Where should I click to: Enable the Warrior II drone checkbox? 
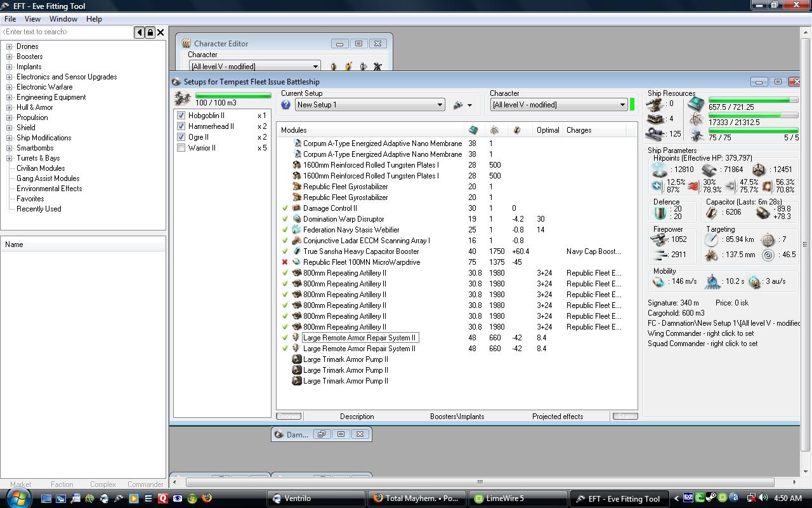tap(181, 148)
